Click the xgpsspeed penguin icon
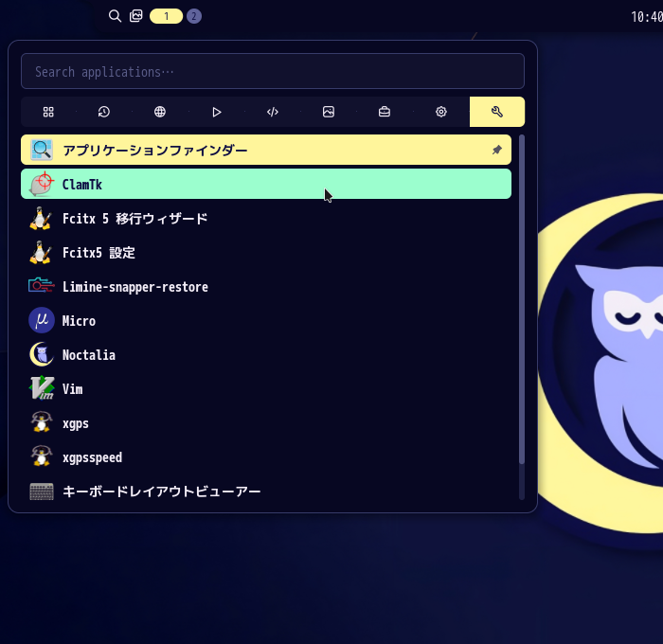 (42, 456)
